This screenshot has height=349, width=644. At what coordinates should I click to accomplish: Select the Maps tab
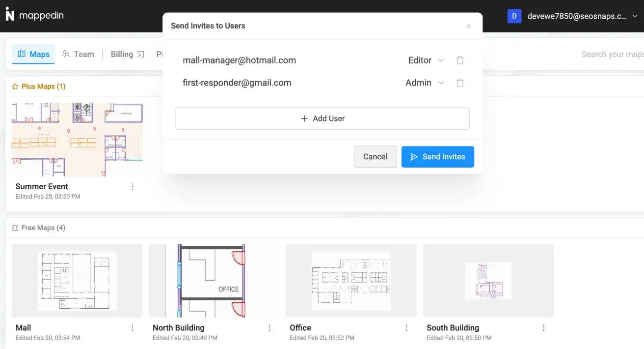tap(33, 54)
